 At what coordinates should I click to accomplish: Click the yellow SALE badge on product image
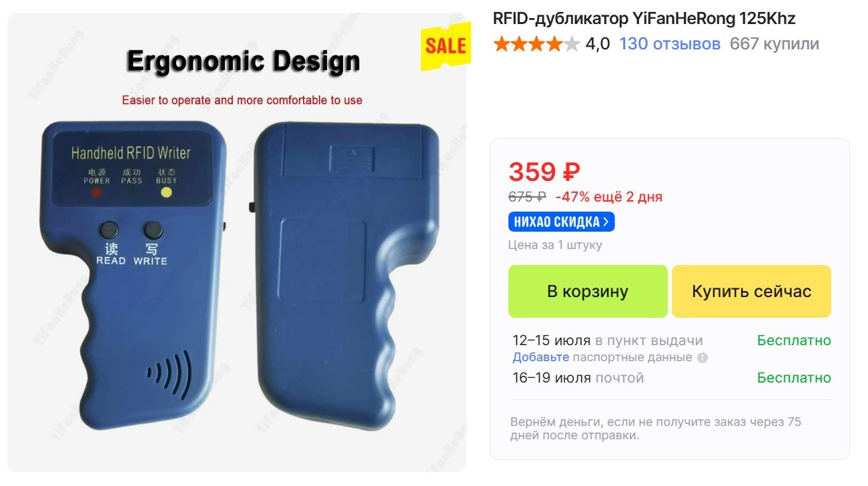(446, 46)
